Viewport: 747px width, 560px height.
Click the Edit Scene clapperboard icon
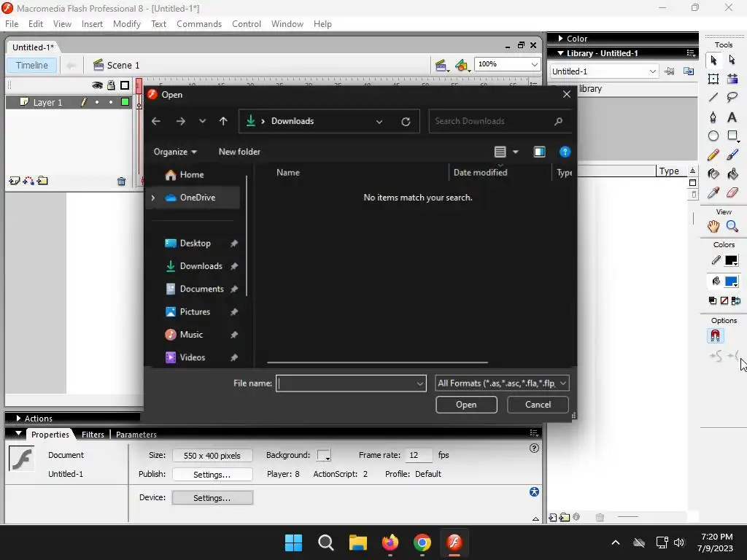point(441,65)
